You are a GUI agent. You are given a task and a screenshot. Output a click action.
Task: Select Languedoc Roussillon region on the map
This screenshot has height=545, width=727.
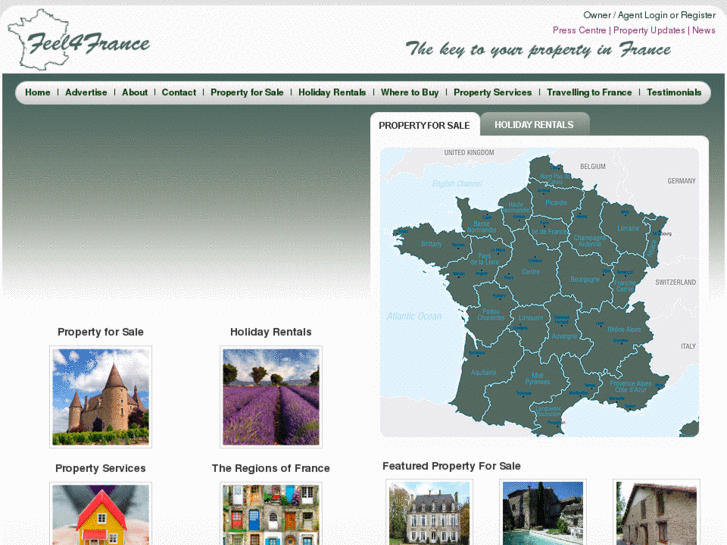click(548, 412)
